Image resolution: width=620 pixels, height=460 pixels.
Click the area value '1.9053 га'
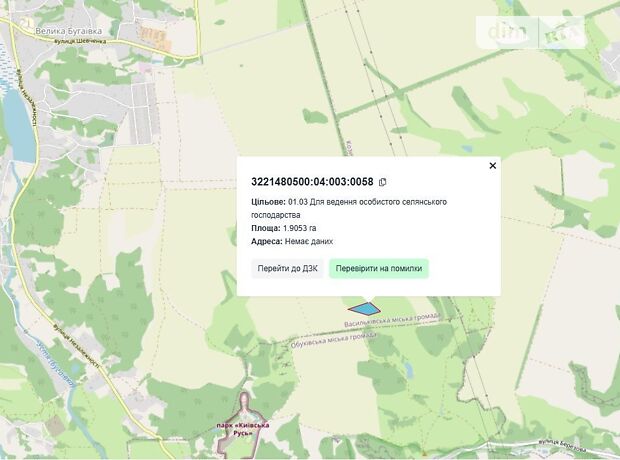click(x=299, y=228)
